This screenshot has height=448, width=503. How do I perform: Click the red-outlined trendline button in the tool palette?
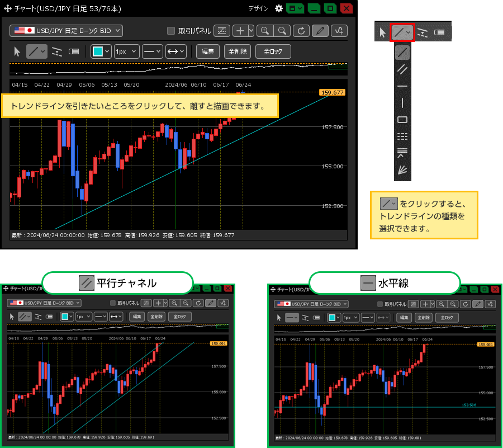click(402, 32)
